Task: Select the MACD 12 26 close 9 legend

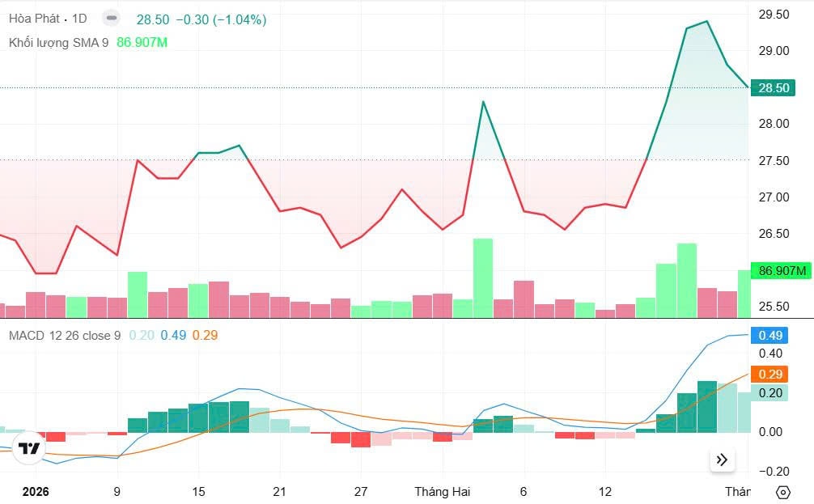Action: pyautogui.click(x=65, y=335)
